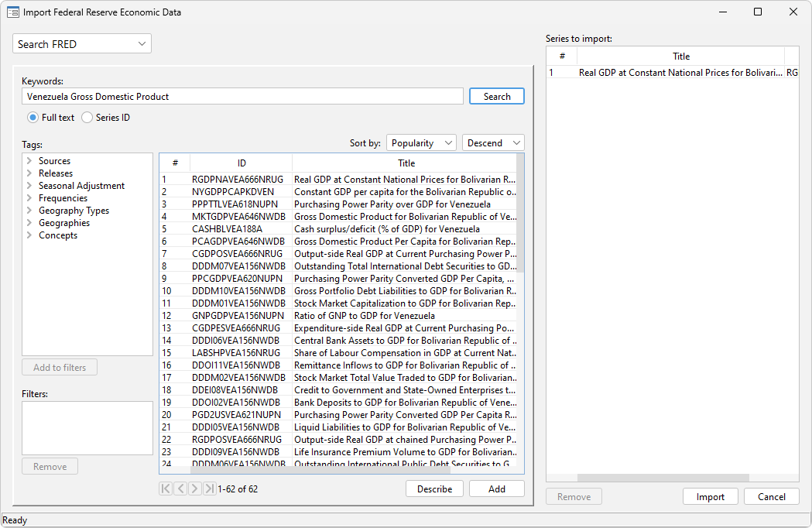Click the Describe button
This screenshot has width=812, height=528.
[x=434, y=489]
